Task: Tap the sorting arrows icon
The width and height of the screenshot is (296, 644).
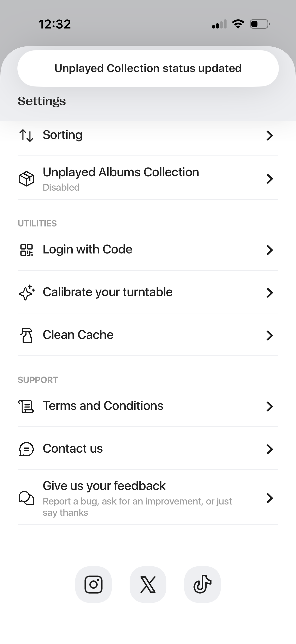Action: pyautogui.click(x=26, y=136)
